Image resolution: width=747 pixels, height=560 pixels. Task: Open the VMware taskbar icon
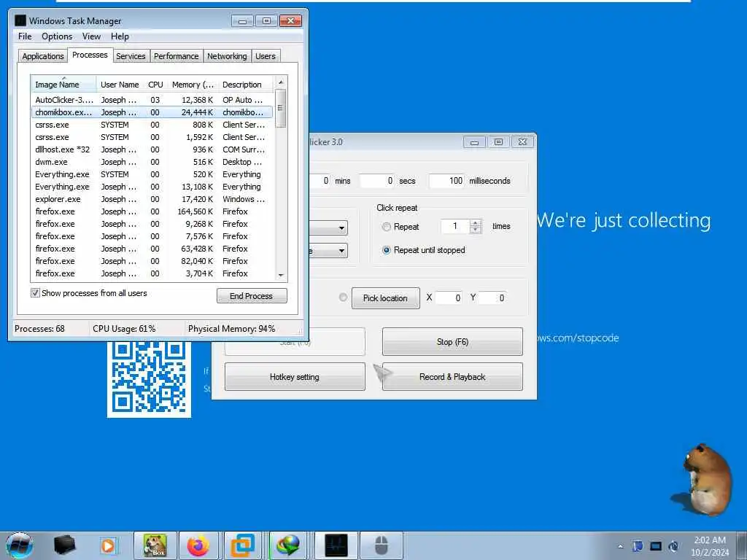pos(242,545)
